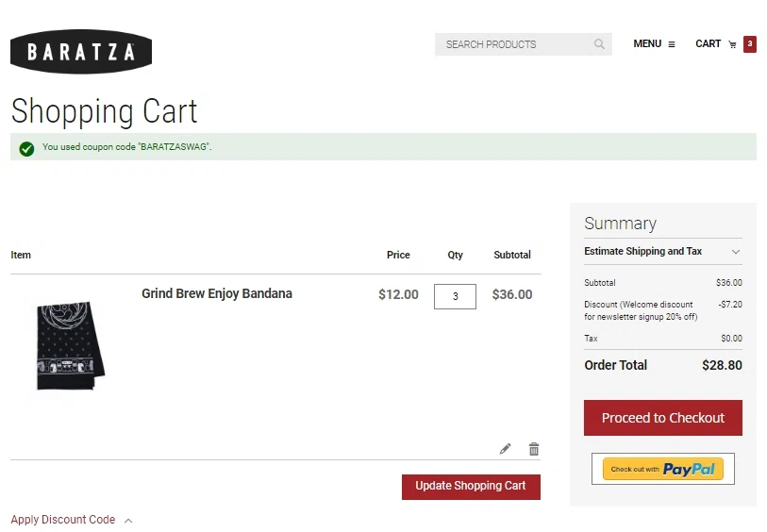Viewport: 767px width, 532px height.
Task: Click the Summary heading
Action: tap(620, 224)
